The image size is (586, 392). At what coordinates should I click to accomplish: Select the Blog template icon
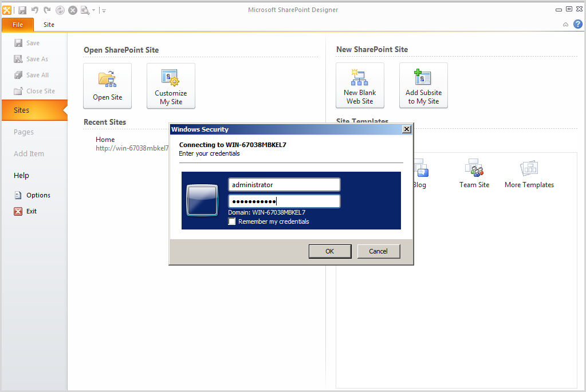[x=421, y=168]
